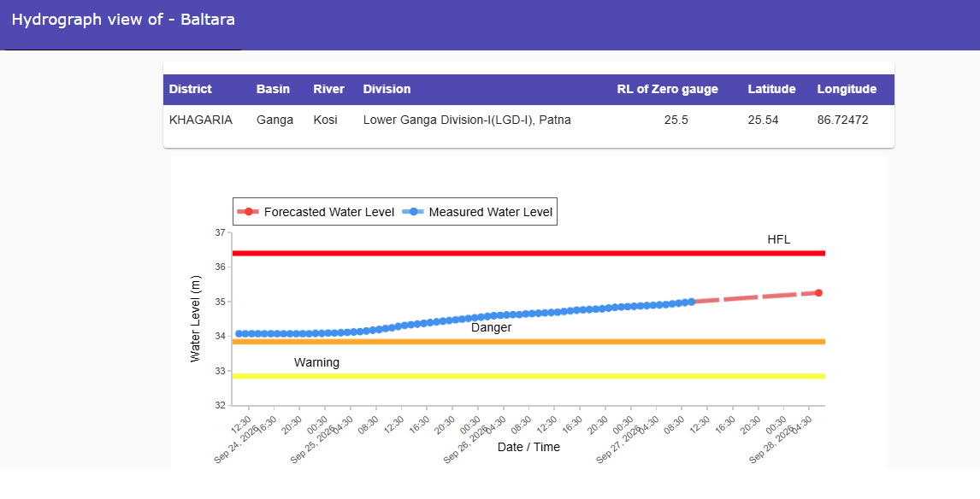Select the KHAGARIA district cell
The width and height of the screenshot is (980, 499).
click(x=201, y=120)
